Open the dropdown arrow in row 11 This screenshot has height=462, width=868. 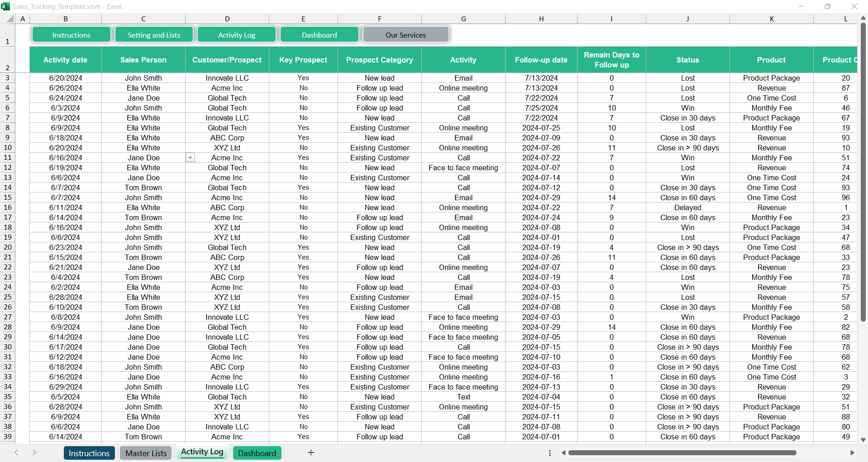click(191, 158)
